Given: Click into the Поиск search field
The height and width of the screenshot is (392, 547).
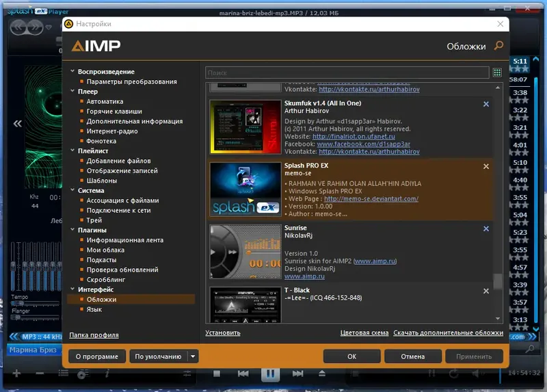Looking at the screenshot, I should pos(347,73).
